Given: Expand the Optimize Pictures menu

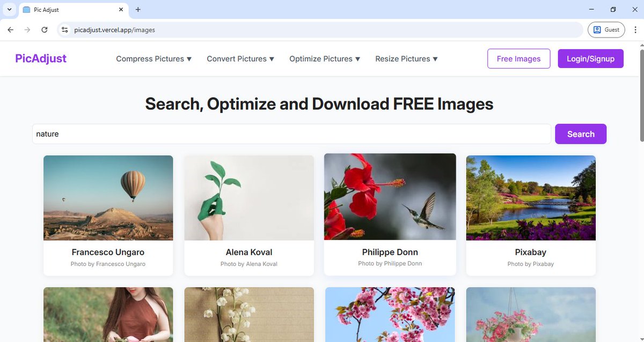Looking at the screenshot, I should 325,59.
